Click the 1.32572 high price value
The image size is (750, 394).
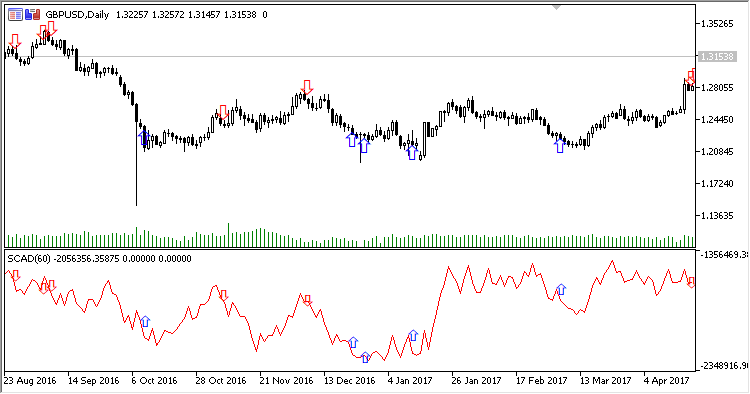(168, 15)
